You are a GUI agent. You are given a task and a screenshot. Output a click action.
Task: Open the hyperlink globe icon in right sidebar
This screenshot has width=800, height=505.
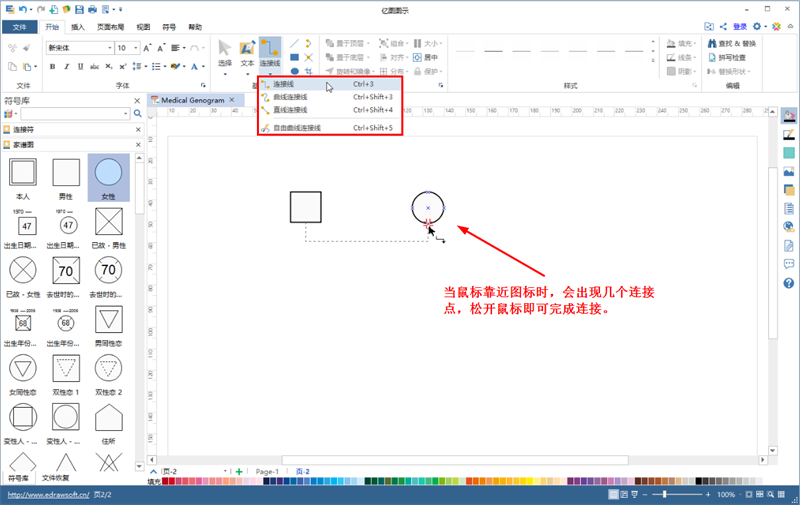pyautogui.click(x=789, y=227)
